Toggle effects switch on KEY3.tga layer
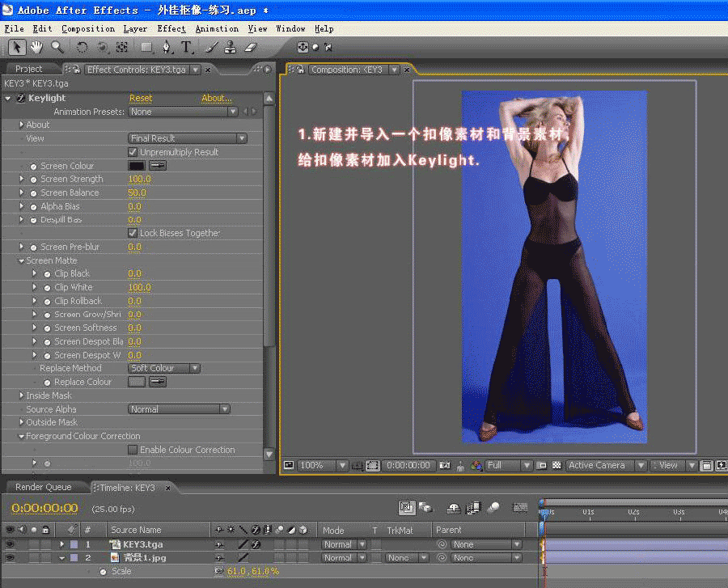728x588 pixels. point(256,544)
